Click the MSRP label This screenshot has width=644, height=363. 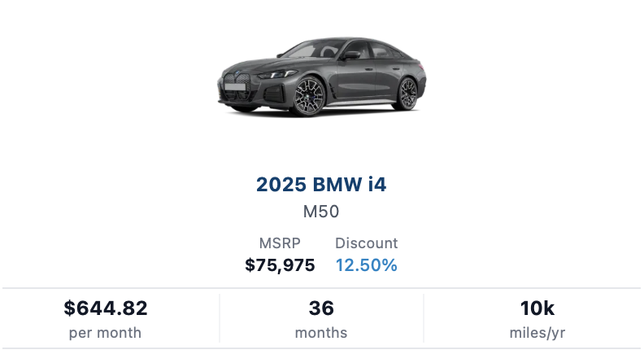tap(280, 243)
